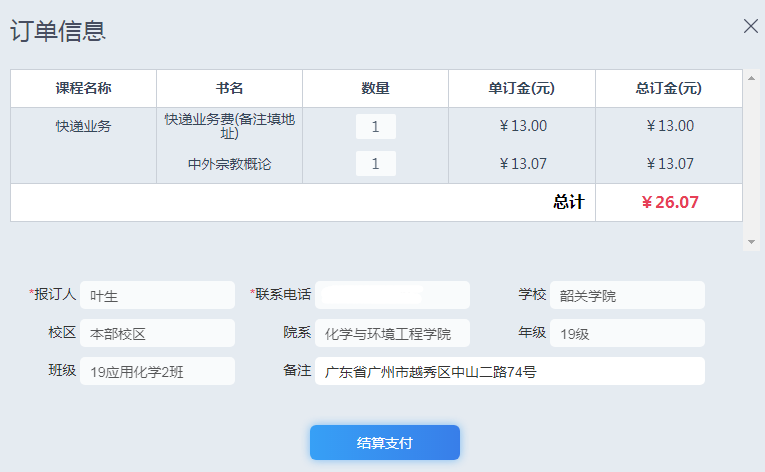Viewport: 765px width, 472px height.
Task: Focus the 报订人 input field
Action: (x=157, y=295)
